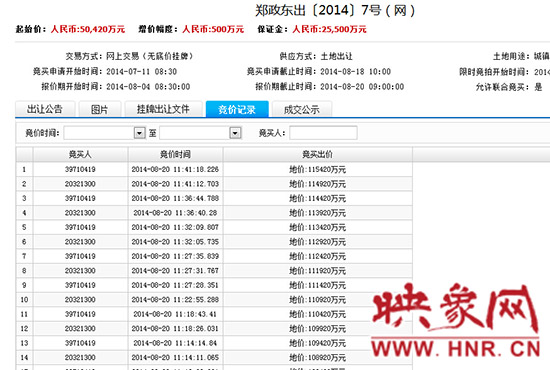The image size is (550, 370).
Task: Click bid time 2014-08-20 11:41:18.226
Action: (175, 169)
